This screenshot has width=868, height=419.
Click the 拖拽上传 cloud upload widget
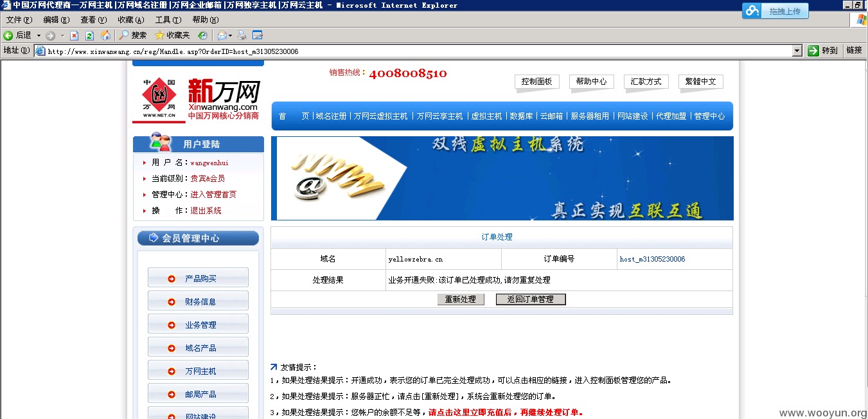pos(775,11)
